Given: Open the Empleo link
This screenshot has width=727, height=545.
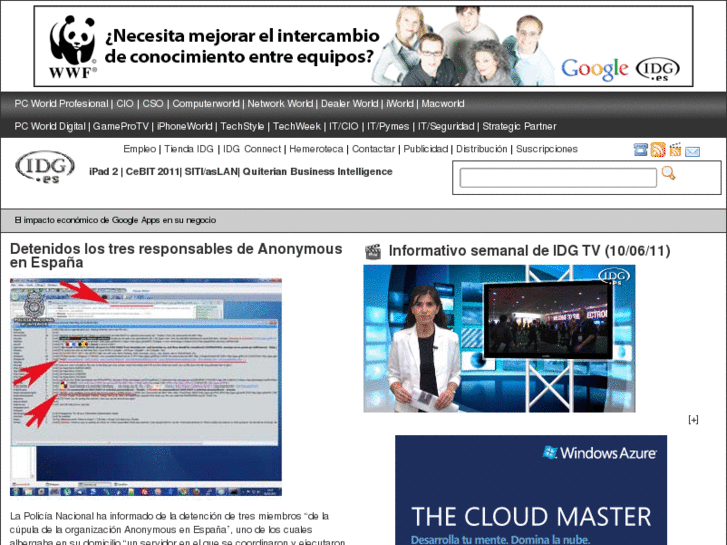Looking at the screenshot, I should (x=140, y=149).
